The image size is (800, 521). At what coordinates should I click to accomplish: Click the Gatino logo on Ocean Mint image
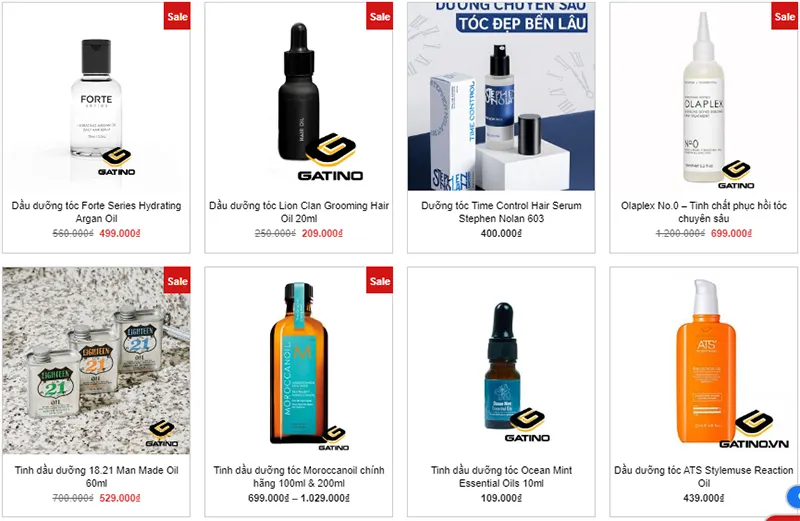[527, 425]
